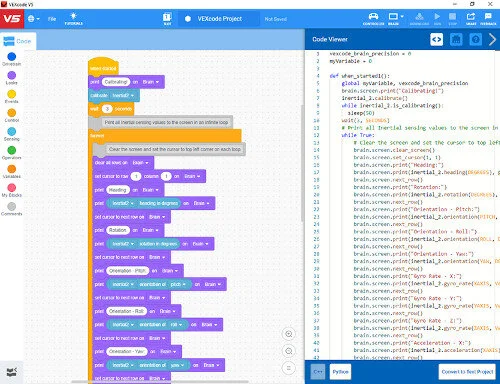
Task: Click Convert to Text Project button
Action: (467, 372)
